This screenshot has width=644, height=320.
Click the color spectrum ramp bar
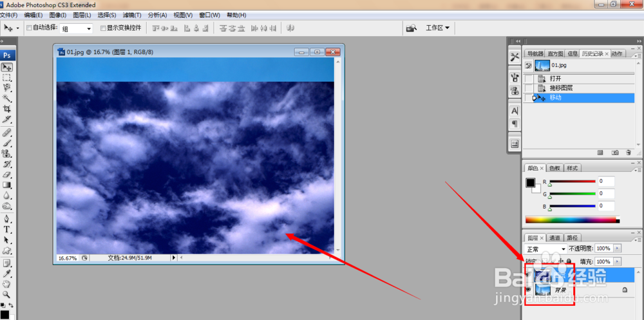point(572,220)
